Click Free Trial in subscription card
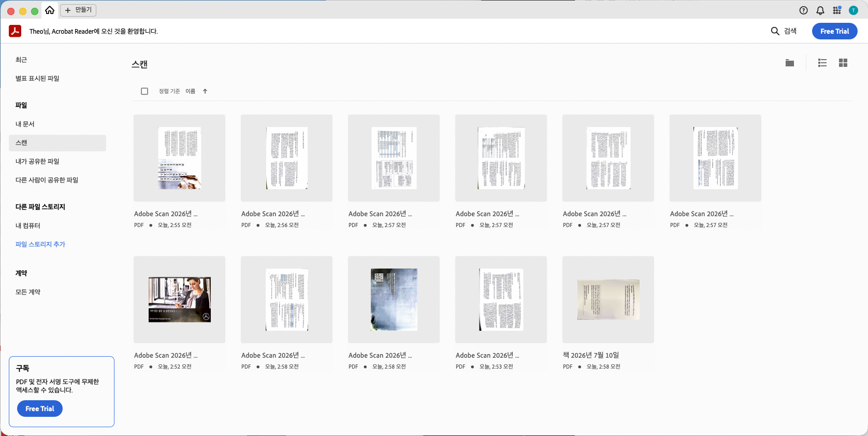The image size is (868, 436). [x=40, y=409]
